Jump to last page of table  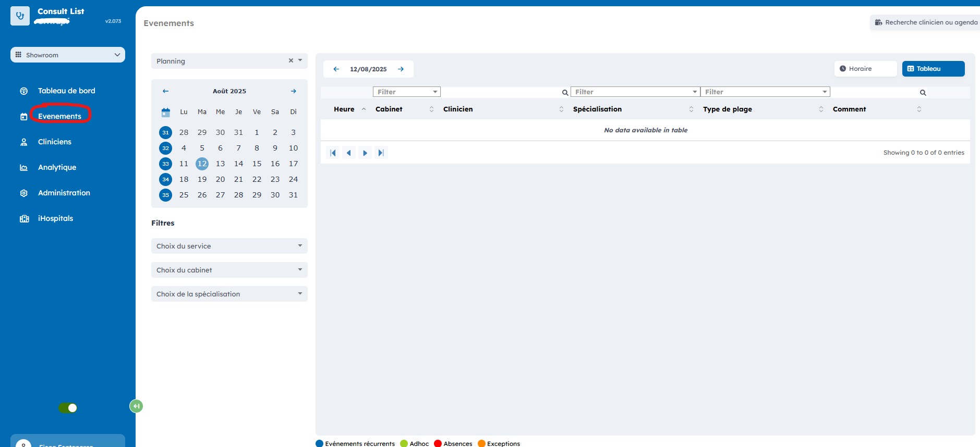tap(381, 153)
